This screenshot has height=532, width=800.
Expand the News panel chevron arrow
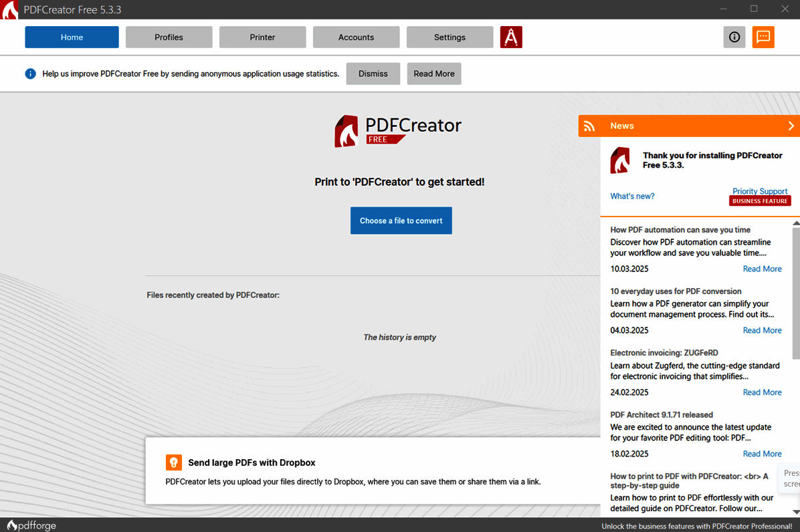pyautogui.click(x=791, y=126)
